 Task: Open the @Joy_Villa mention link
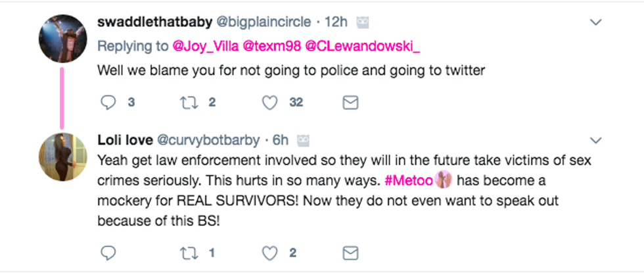click(205, 47)
